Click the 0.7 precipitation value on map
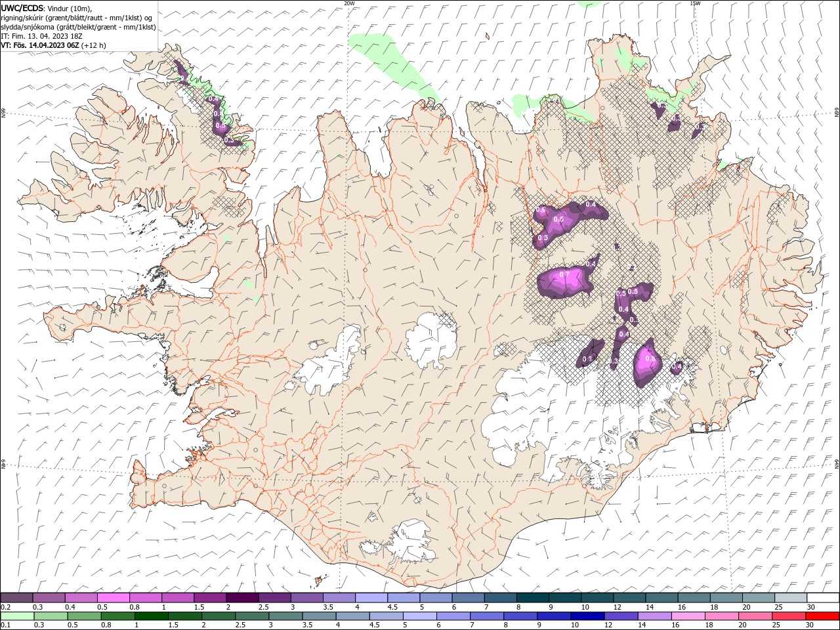Image resolution: width=840 pixels, height=630 pixels. [x=564, y=274]
